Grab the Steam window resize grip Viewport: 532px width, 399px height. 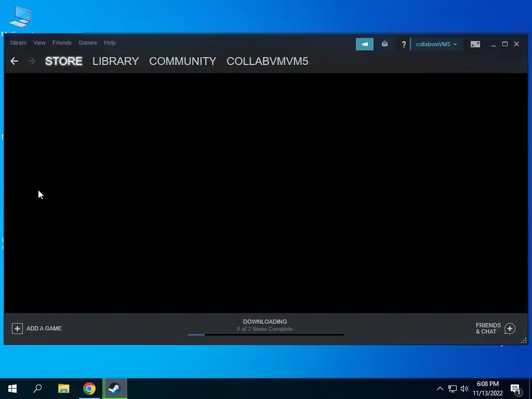click(x=524, y=341)
